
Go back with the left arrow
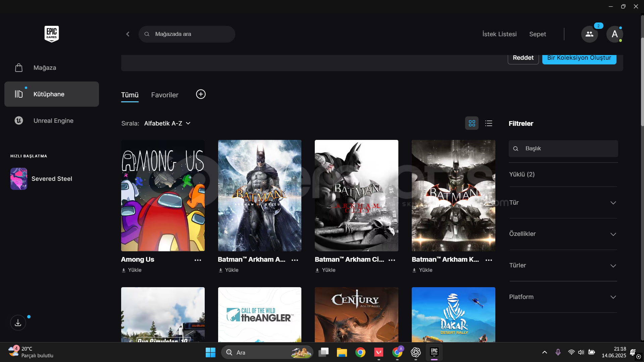point(128,34)
